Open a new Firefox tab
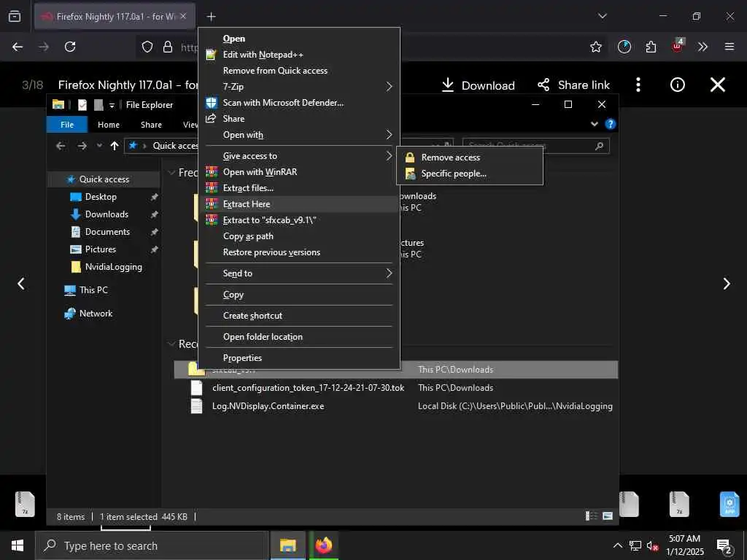Viewport: 747px width, 560px height. (211, 17)
